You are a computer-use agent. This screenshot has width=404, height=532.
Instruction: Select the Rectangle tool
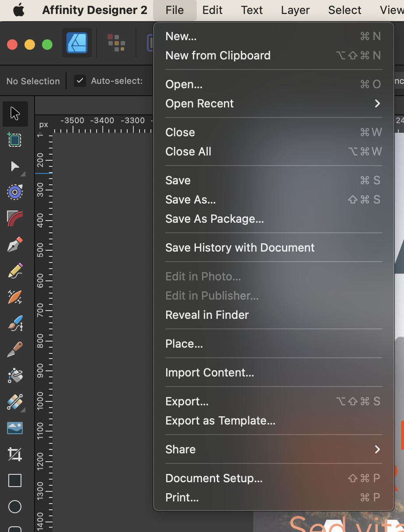point(15,480)
